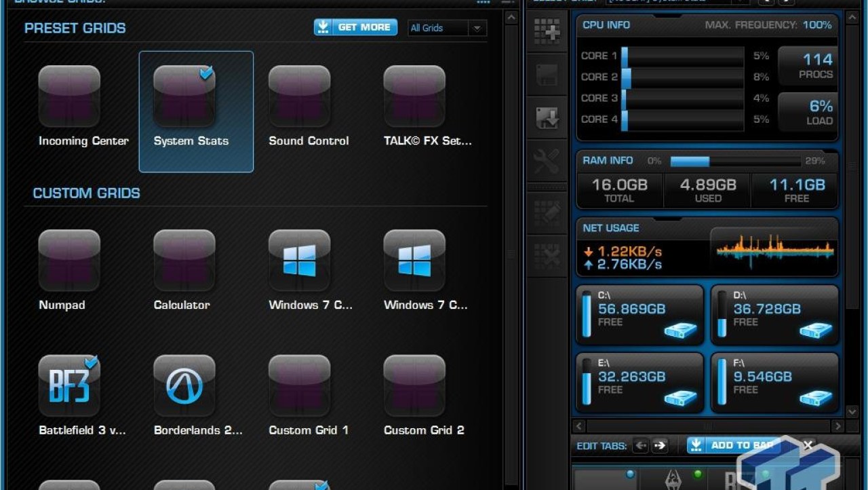Screen dimensions: 868x490
Task: Click the RAM INFO usage bar
Action: pos(735,162)
